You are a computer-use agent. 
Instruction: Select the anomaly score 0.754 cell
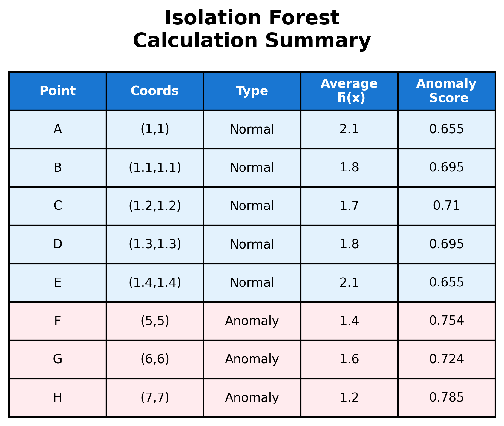(x=446, y=321)
